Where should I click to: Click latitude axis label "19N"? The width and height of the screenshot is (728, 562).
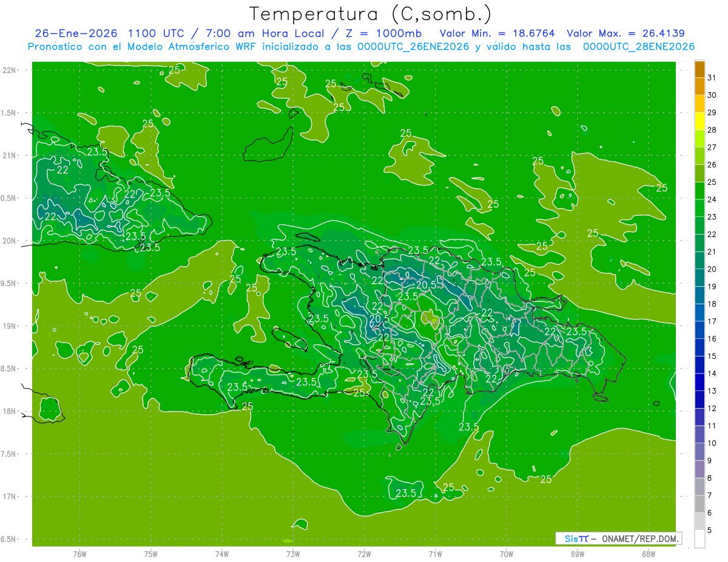click(x=9, y=326)
